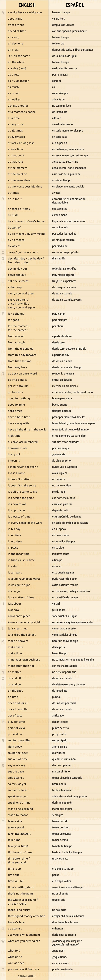This screenshot has height=980, width=101.
Task: Click the translation 'hace un tiempo'
Action: pos(61,13)
